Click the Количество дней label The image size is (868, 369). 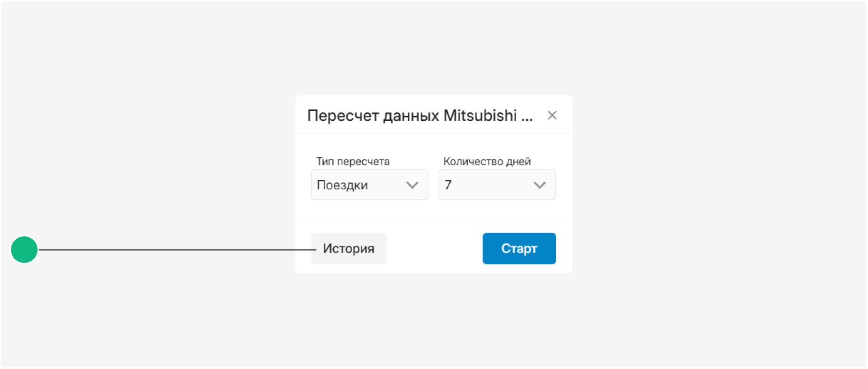[487, 162]
